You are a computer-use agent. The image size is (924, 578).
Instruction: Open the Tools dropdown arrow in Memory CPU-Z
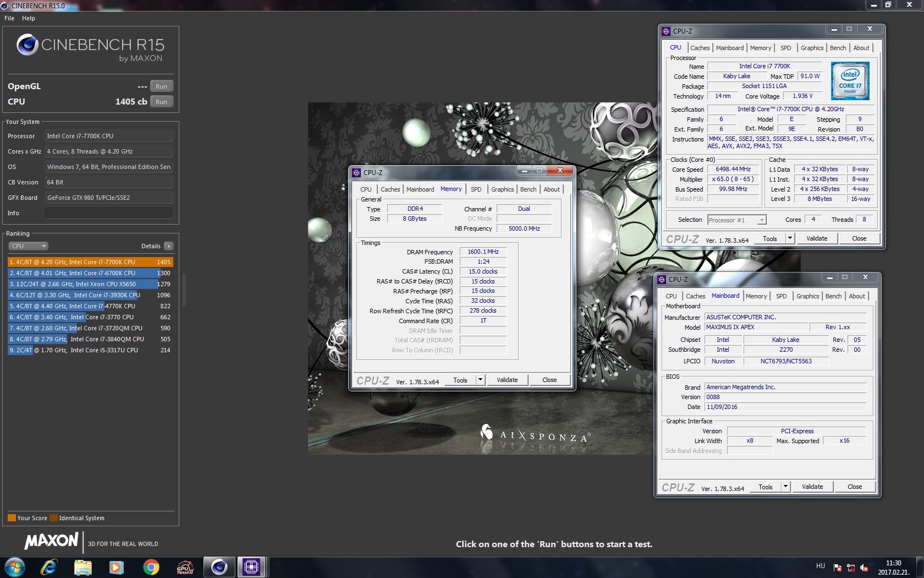click(x=480, y=380)
